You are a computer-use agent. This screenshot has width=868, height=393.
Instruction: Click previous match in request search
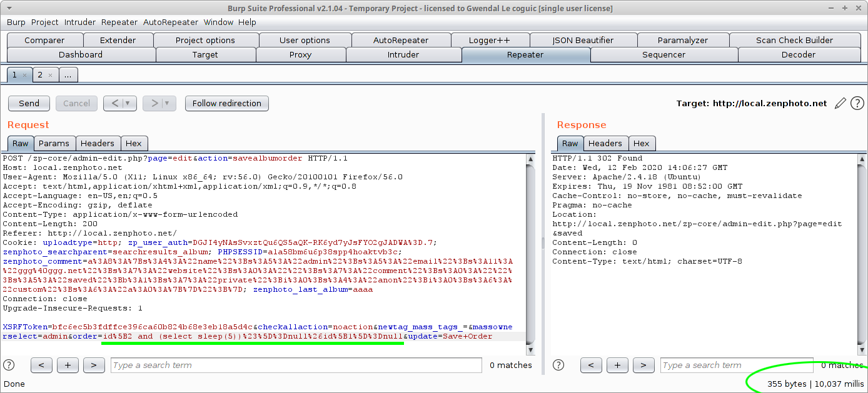click(41, 365)
